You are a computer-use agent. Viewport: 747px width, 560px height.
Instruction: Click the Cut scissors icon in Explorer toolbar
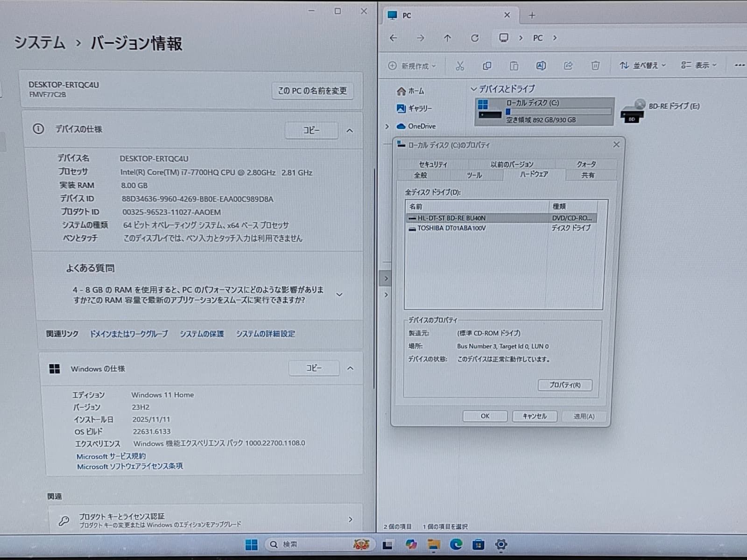pyautogui.click(x=460, y=66)
